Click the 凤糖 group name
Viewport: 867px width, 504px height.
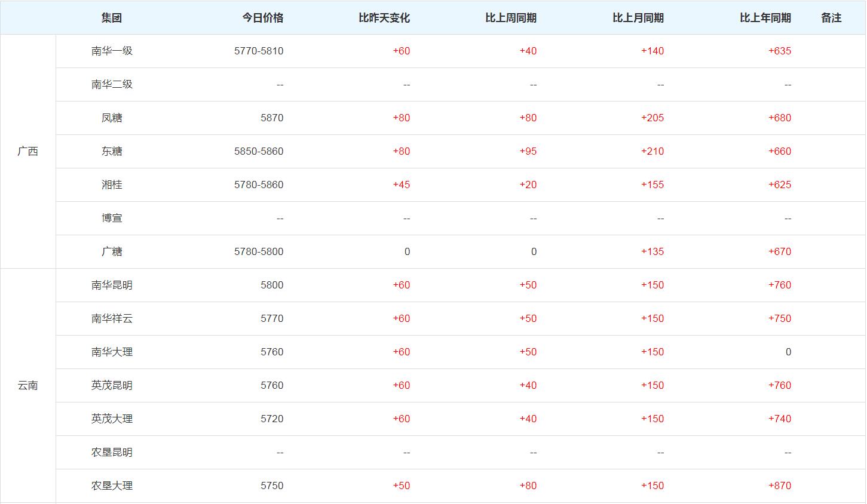tap(112, 118)
